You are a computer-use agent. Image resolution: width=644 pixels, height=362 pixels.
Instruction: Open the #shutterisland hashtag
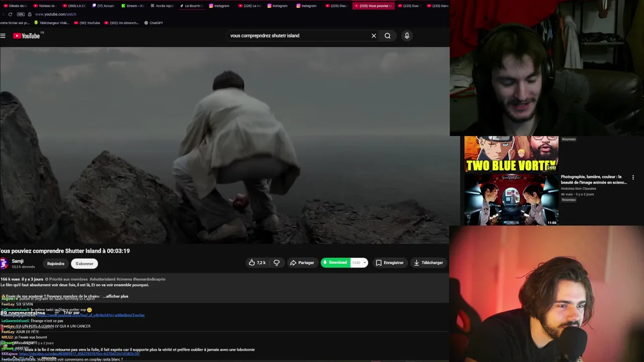click(x=103, y=279)
